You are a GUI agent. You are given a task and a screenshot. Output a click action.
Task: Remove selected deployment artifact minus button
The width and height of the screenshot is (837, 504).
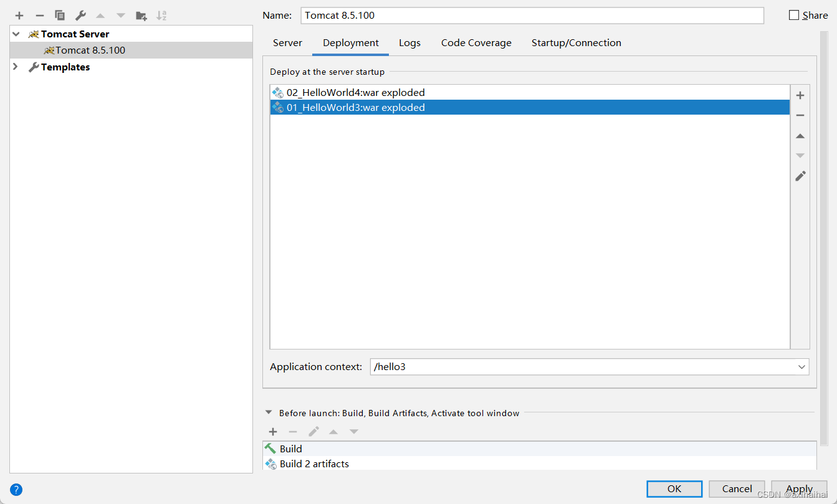click(x=800, y=115)
